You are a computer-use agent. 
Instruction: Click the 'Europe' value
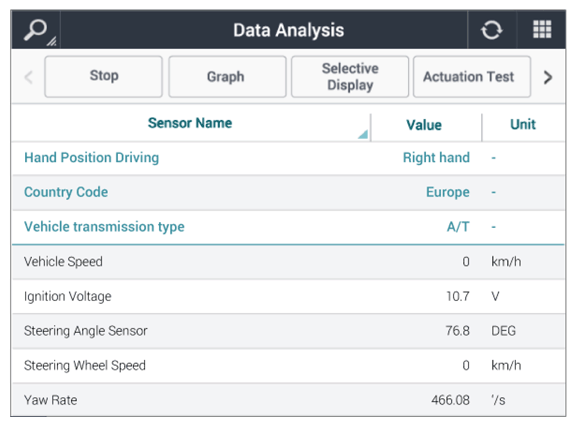tap(448, 192)
